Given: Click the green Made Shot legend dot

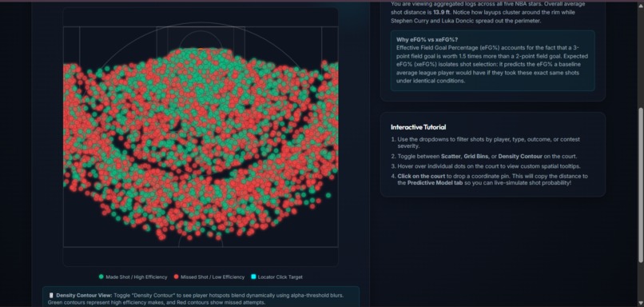Looking at the screenshot, I should (x=101, y=277).
